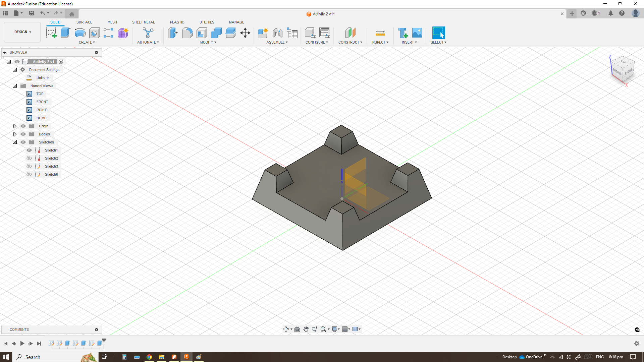The height and width of the screenshot is (362, 644).
Task: Open the HOME named view
Action: pos(41,118)
